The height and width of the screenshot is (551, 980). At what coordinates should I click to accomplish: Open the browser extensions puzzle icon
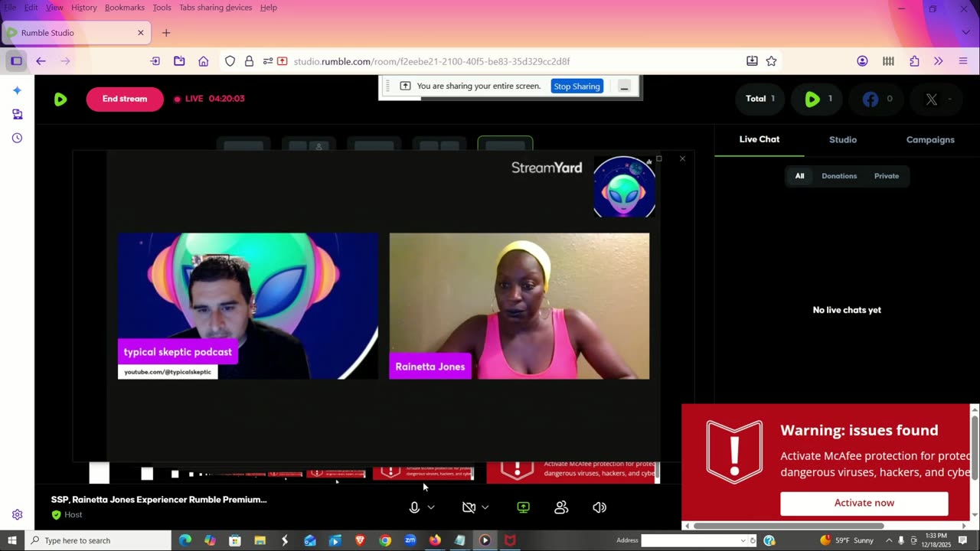[914, 61]
